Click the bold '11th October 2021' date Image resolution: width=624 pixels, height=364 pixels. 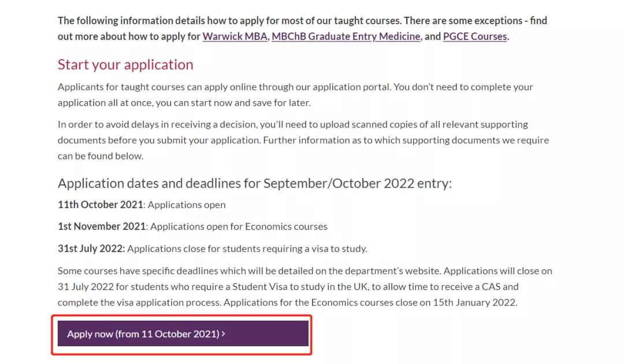[101, 205]
